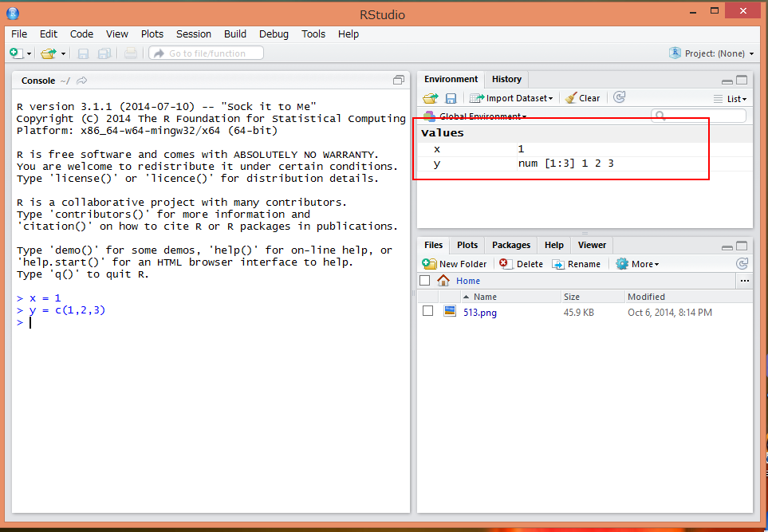Click the console input prompt line
The width and height of the screenshot is (768, 532).
211,322
